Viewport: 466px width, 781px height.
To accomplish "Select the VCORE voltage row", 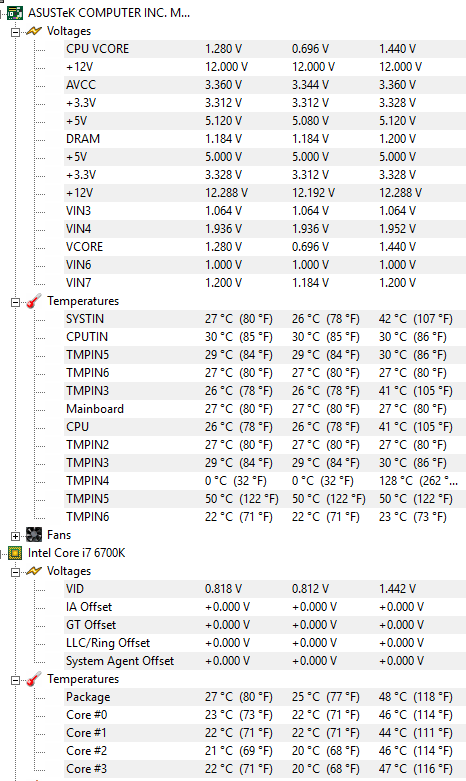I will pyautogui.click(x=263, y=247).
